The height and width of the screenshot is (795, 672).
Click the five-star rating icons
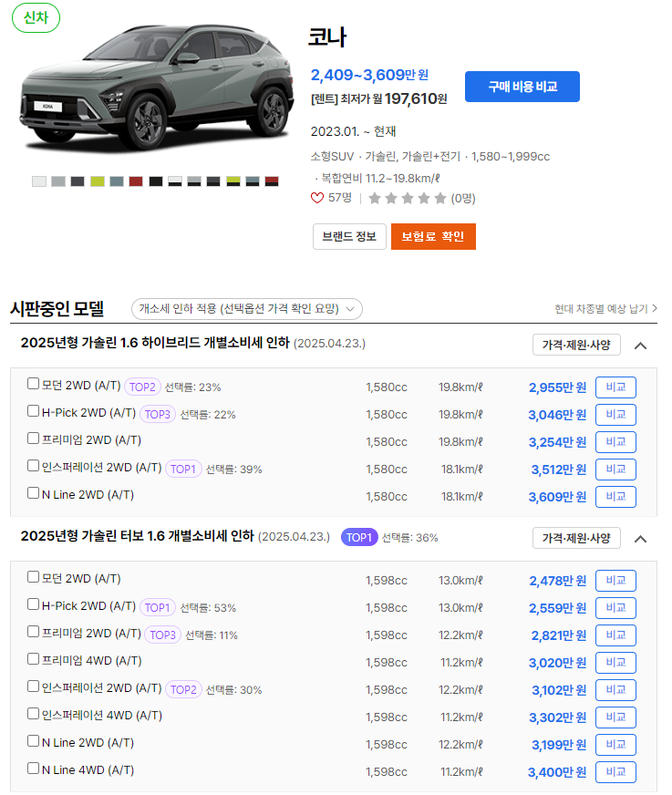pos(408,198)
